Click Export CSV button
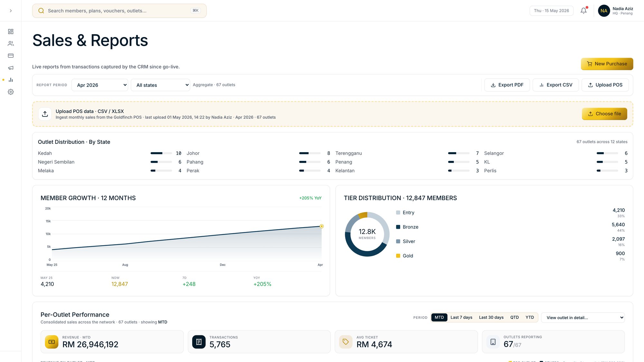This screenshot has width=644, height=362. point(555,85)
